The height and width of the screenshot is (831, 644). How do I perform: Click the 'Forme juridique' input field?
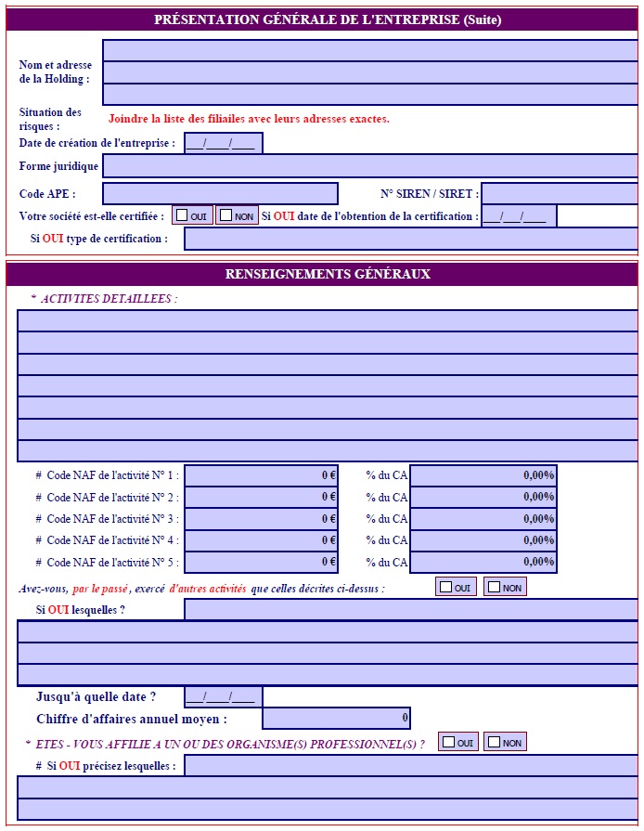pos(370,166)
